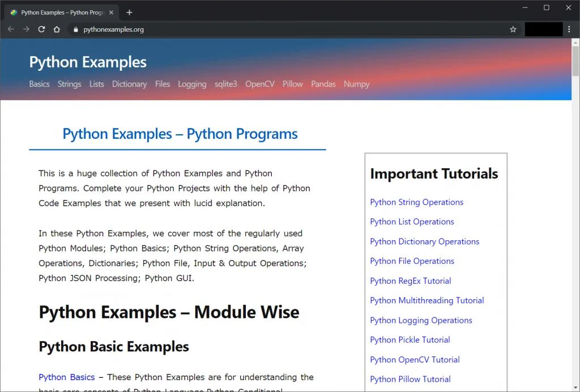Screen dimensions: 580x392
Task: Open the Pillow menu item
Action: click(x=293, y=84)
